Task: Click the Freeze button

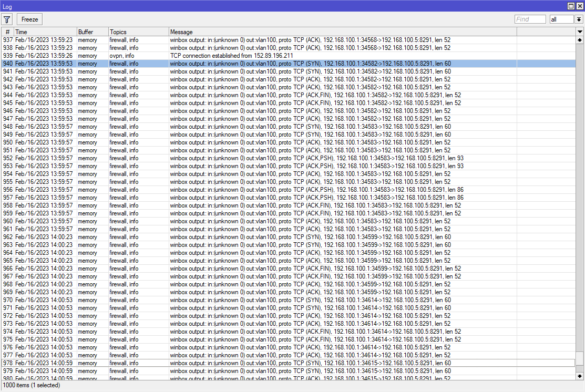Action: click(29, 19)
